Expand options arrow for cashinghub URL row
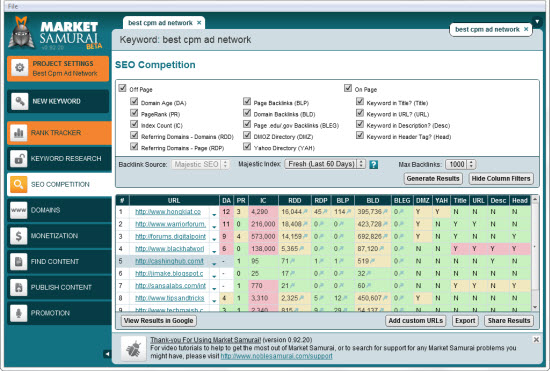 pyautogui.click(x=214, y=264)
